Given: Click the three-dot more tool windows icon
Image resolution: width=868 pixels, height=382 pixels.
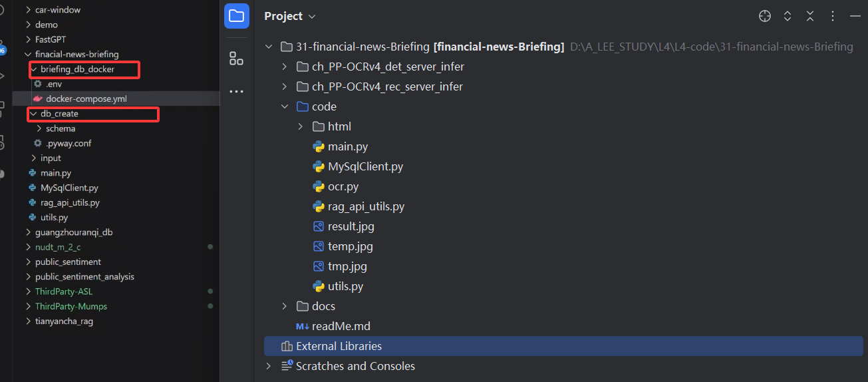Looking at the screenshot, I should pyautogui.click(x=236, y=91).
